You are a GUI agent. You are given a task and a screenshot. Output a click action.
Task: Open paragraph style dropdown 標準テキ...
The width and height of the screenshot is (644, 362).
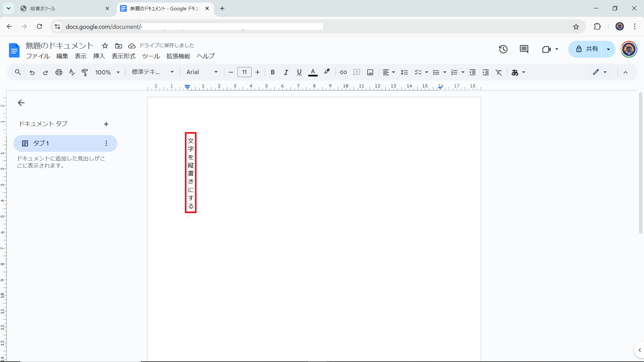click(153, 72)
